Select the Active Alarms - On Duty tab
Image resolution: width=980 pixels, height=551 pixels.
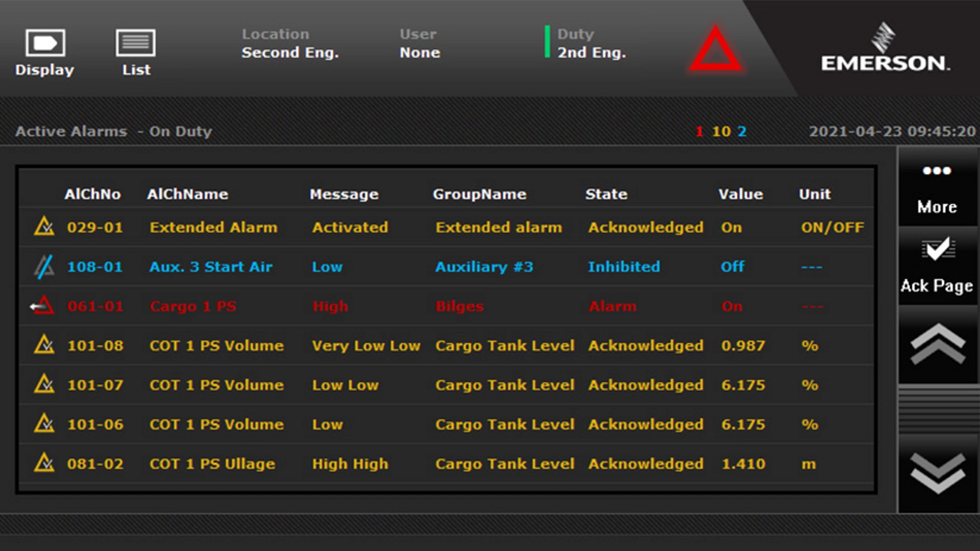tap(113, 131)
